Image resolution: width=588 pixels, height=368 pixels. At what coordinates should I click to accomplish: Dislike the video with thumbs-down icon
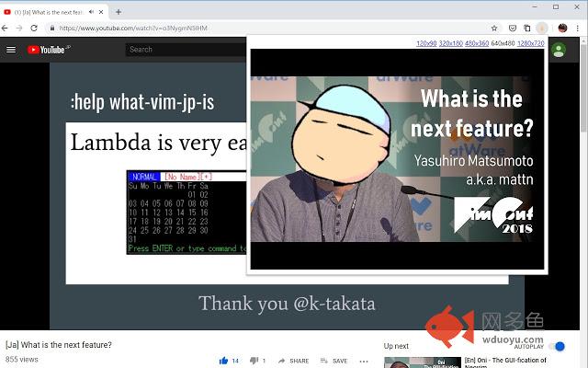click(254, 361)
